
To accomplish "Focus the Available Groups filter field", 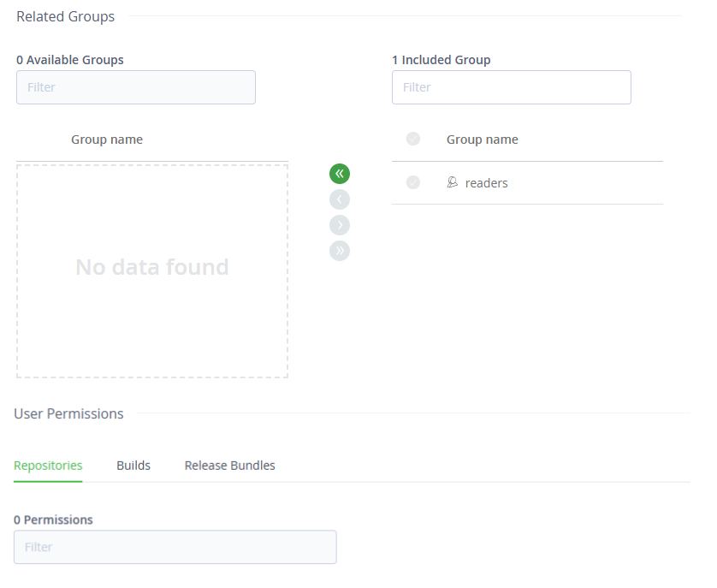I will click(x=136, y=87).
